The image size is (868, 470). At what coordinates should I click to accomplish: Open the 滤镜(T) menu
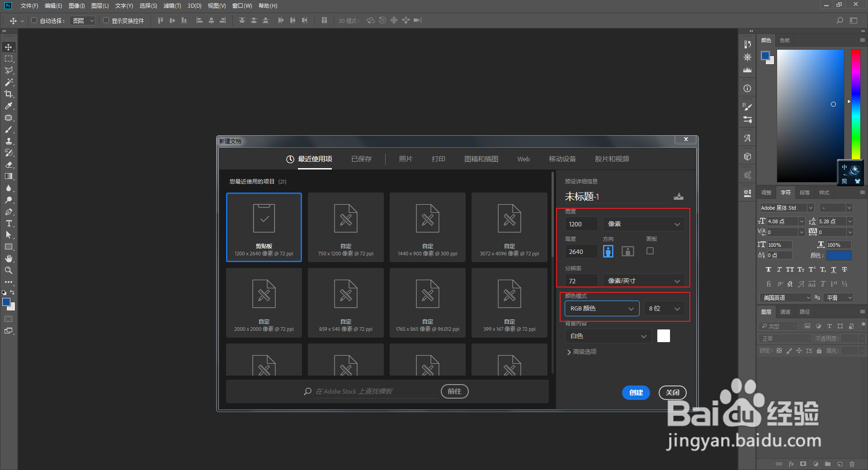point(172,6)
